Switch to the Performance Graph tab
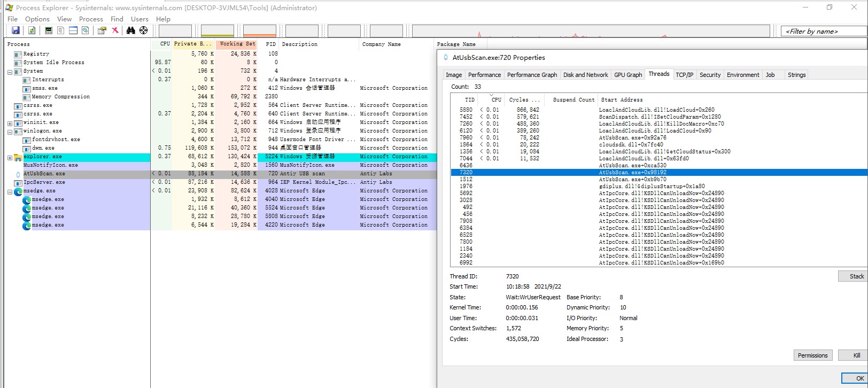The height and width of the screenshot is (388, 868). point(532,75)
